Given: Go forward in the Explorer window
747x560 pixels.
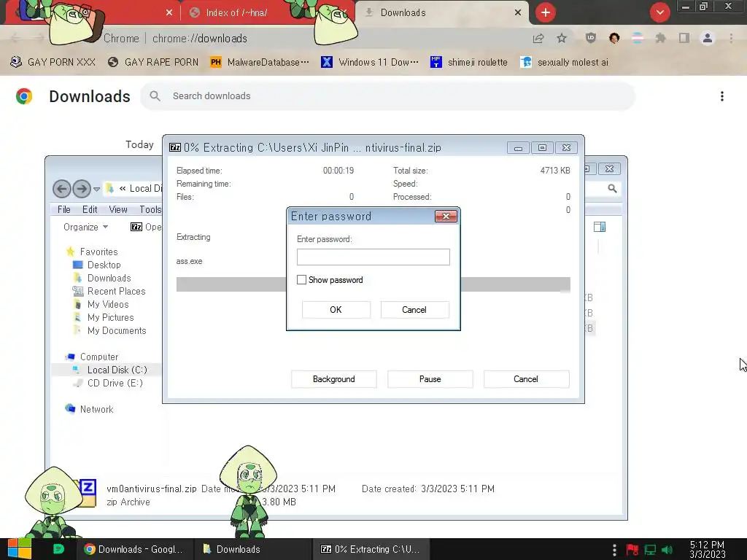Looking at the screenshot, I should (x=82, y=189).
